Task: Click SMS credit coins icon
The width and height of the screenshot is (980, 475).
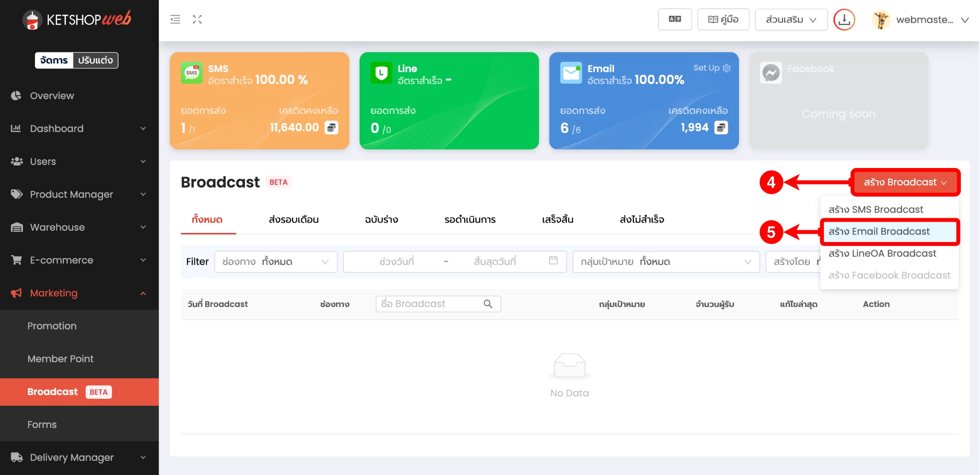Action: click(x=331, y=128)
